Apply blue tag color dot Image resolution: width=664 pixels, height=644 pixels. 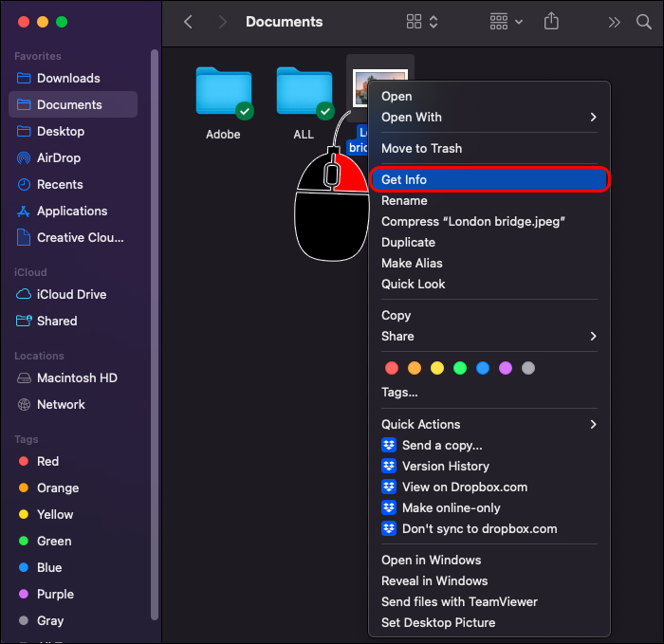483,368
